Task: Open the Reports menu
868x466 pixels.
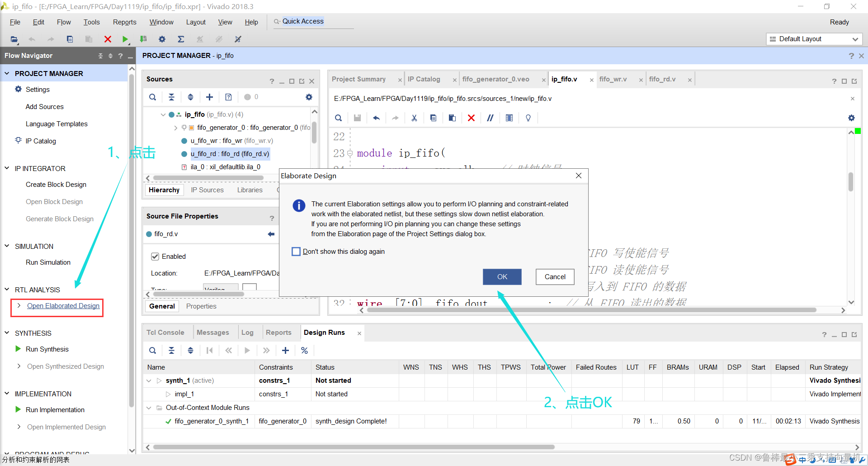Action: (x=124, y=22)
